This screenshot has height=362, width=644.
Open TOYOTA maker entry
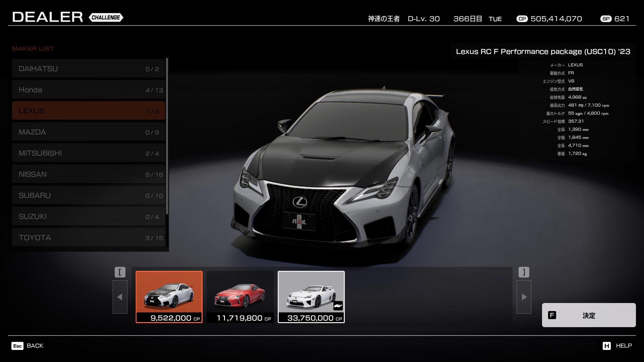point(89,238)
